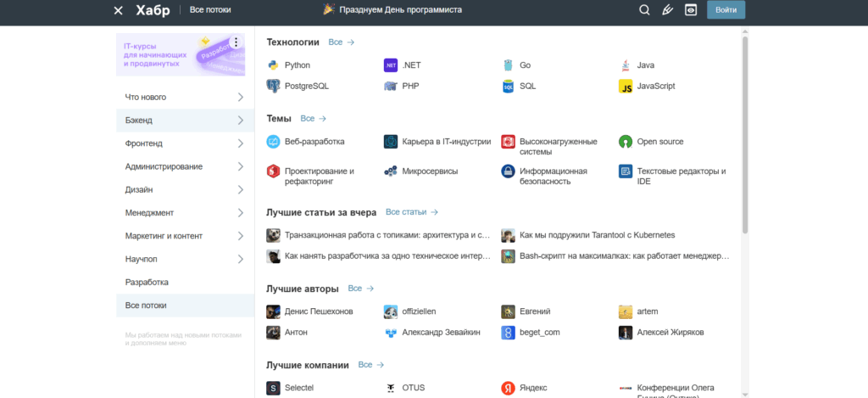The width and height of the screenshot is (868, 398).
Task: Open three-dot menu on IT courses banner
Action: (x=236, y=42)
